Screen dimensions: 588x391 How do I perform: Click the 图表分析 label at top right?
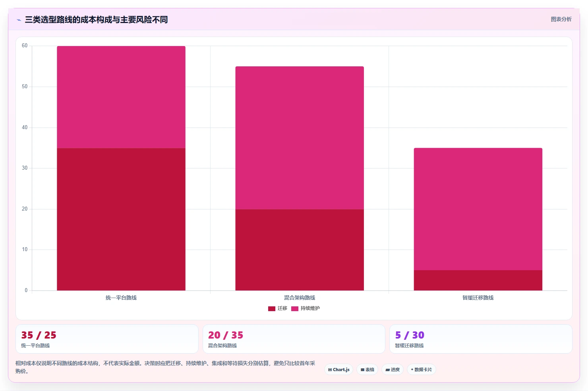pyautogui.click(x=561, y=19)
